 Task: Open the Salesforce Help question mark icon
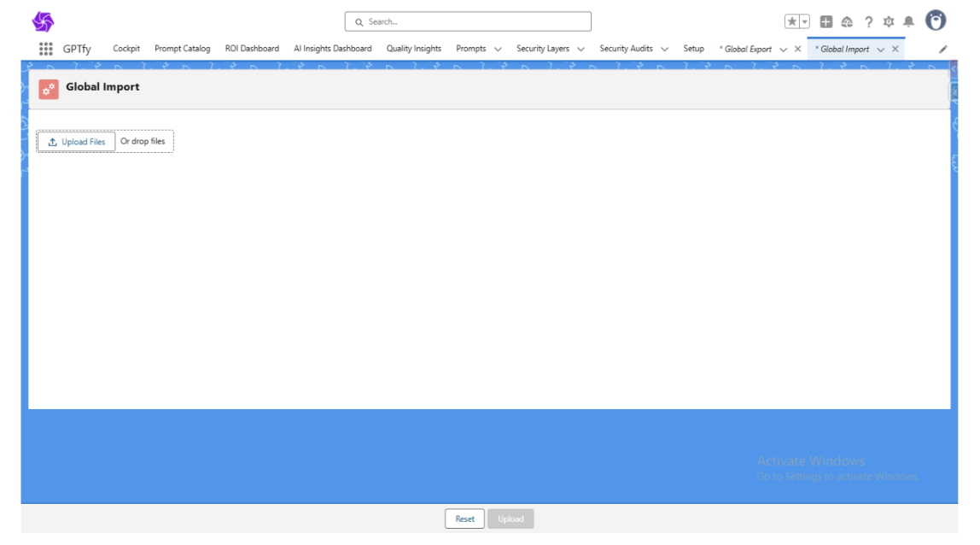pyautogui.click(x=868, y=22)
